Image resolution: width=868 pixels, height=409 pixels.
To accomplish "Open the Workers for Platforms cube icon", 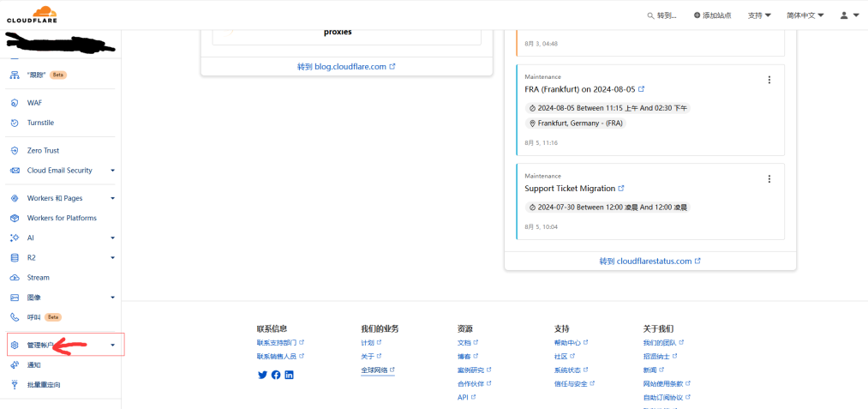I will (15, 219).
